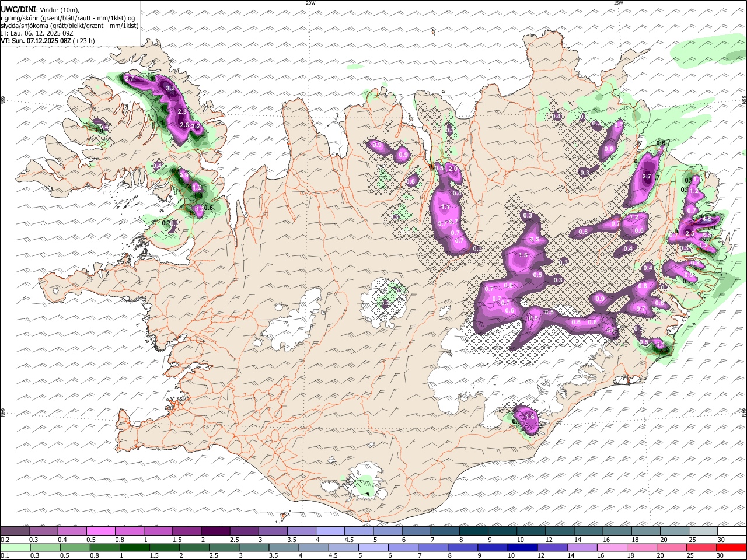
Task: Pick the light lavender 4 swatch in the upper legend
Action: 330,531
